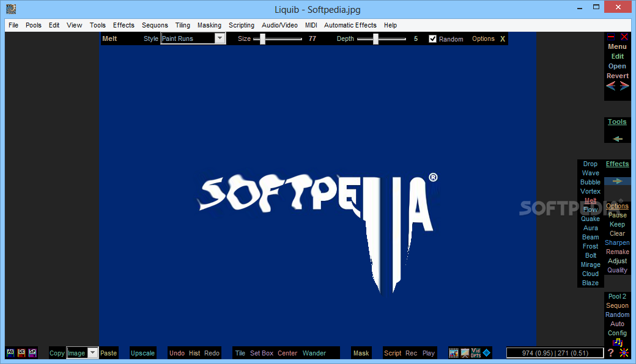Open the MIDI menu
This screenshot has width=636, height=364.
tap(311, 25)
